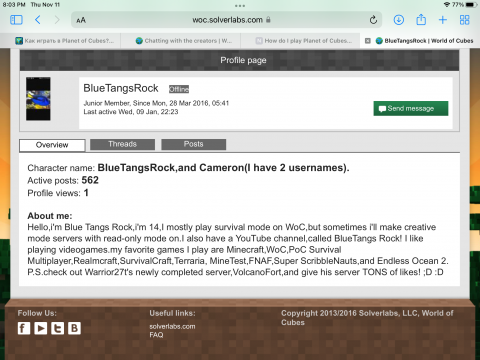Image resolution: width=480 pixels, height=360 pixels.
Task: Close the BlueTangsRock tab
Action: pos(368,41)
